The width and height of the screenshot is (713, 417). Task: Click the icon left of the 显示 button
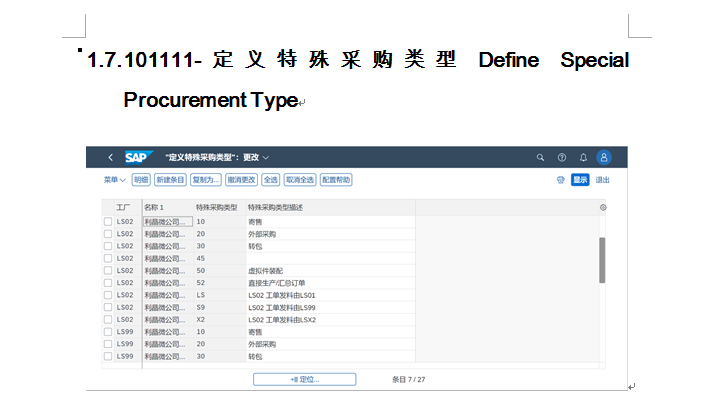[561, 180]
